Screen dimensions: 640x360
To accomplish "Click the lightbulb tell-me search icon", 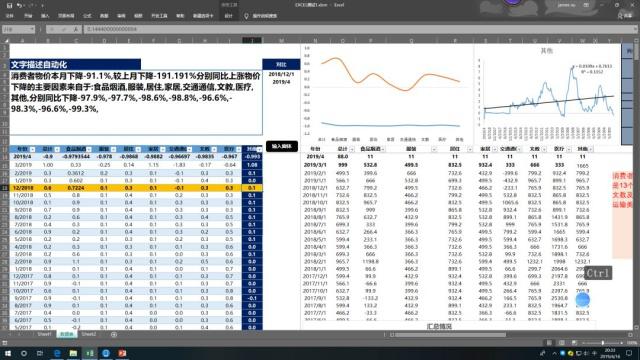I will [x=246, y=16].
